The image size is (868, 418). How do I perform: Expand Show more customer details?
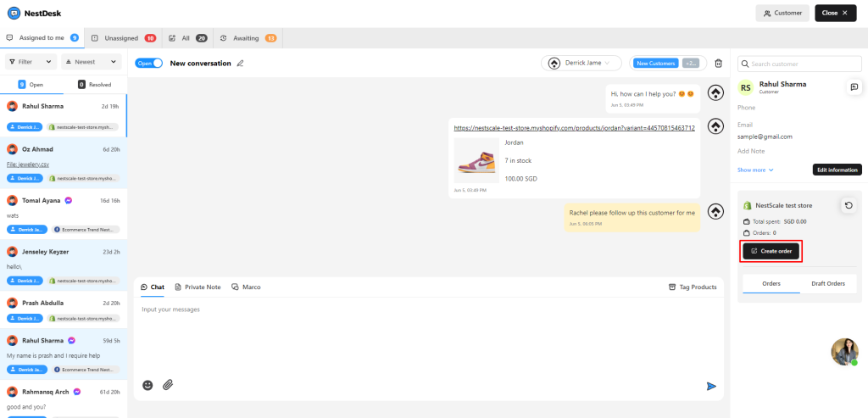coord(755,170)
